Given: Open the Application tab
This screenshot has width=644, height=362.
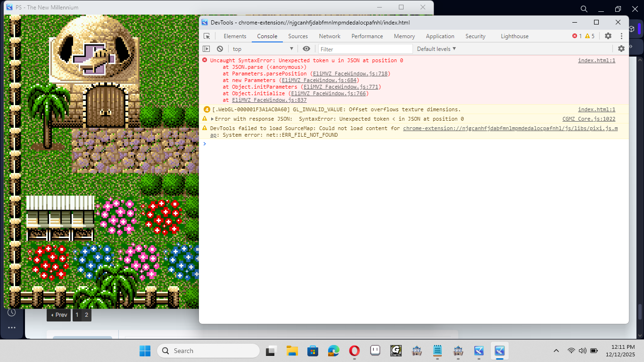Looking at the screenshot, I should tap(440, 36).
